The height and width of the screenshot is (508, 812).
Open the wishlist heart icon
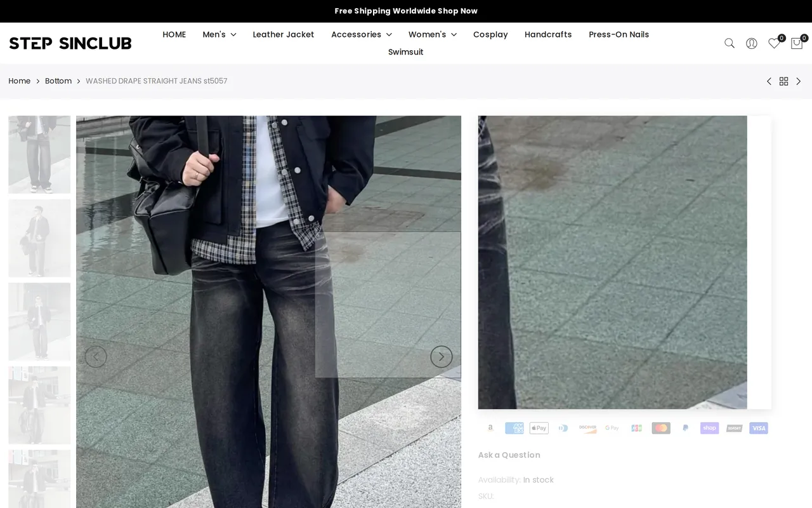tap(774, 43)
